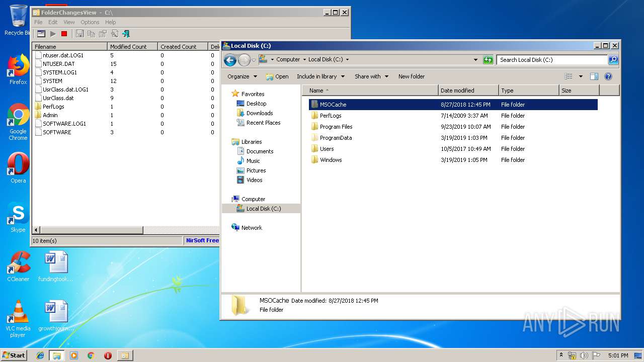Viewport: 644px width, 362px height.
Task: Open the recent pages dropdown near Forward button
Action: (254, 60)
